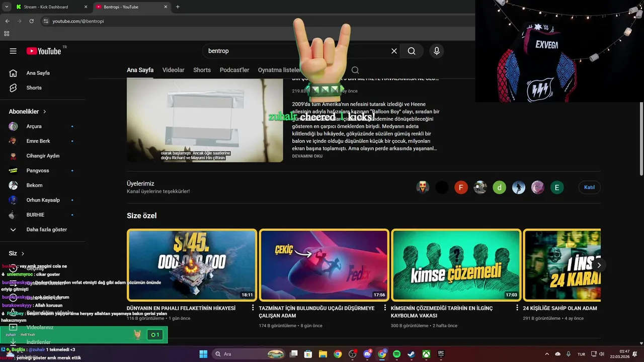Image resolution: width=644 pixels, height=362 pixels.
Task: Click the address bar URL youtube.com/@bentropi
Action: click(x=78, y=21)
